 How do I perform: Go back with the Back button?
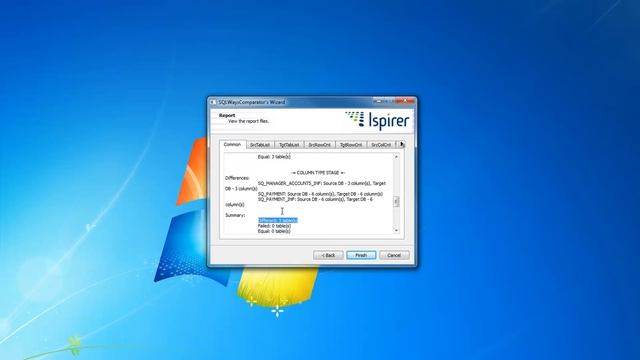coord(328,255)
